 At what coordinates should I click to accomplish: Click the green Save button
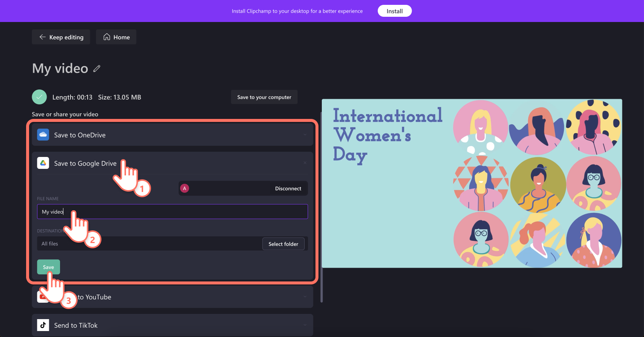[x=48, y=267]
